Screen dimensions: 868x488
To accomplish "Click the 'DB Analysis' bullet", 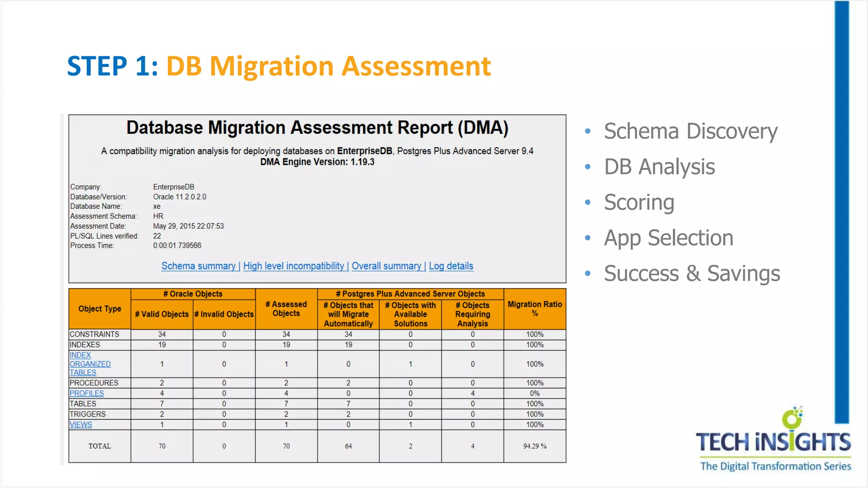I will 659,167.
